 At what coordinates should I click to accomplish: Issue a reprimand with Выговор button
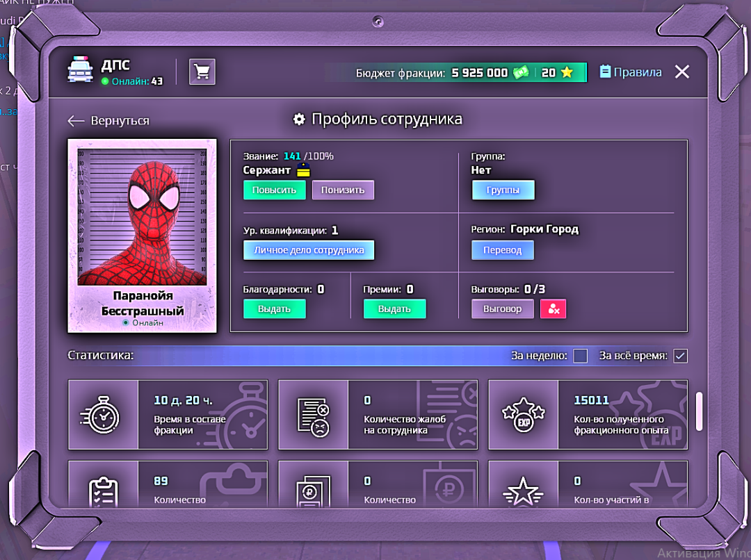click(x=502, y=309)
